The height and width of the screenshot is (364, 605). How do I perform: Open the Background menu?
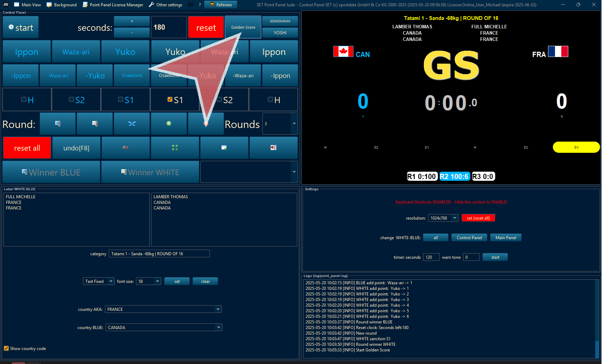[x=62, y=5]
